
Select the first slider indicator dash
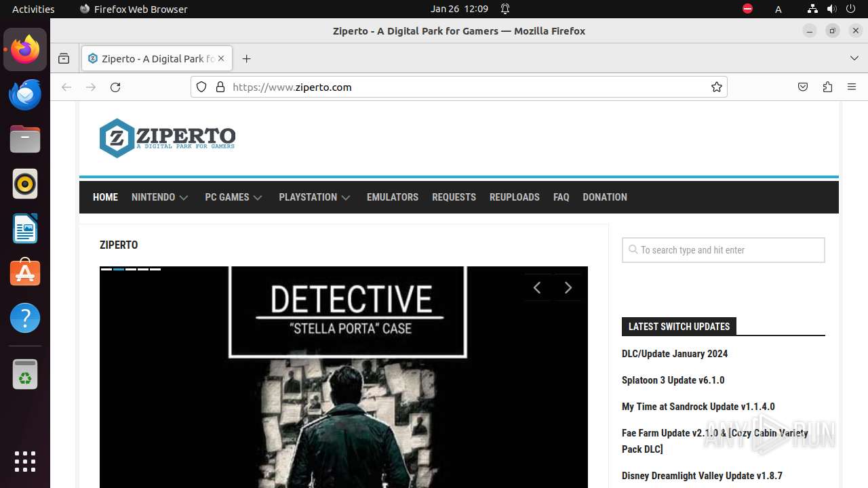coord(106,269)
